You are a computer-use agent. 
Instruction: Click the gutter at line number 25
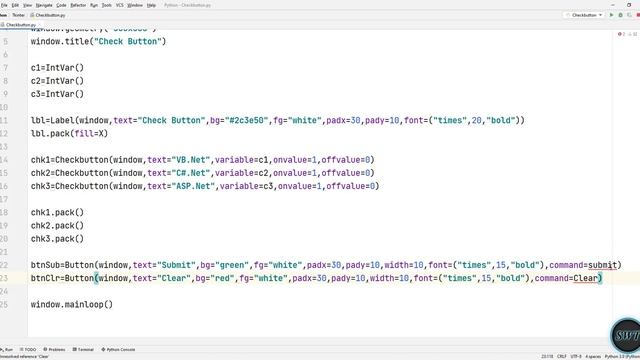[4, 304]
